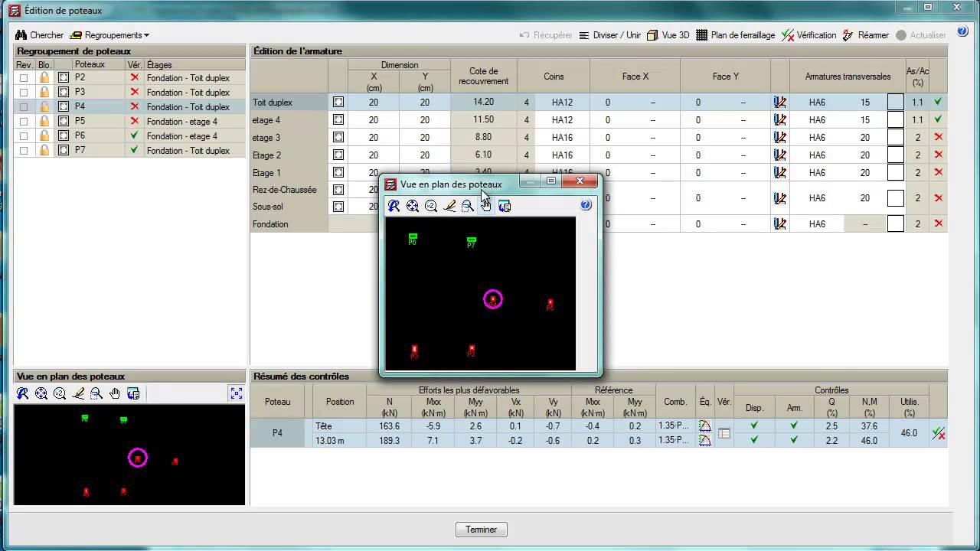980x551 pixels.
Task: Open the Éq. diagram icon for Tête row
Action: tap(704, 426)
